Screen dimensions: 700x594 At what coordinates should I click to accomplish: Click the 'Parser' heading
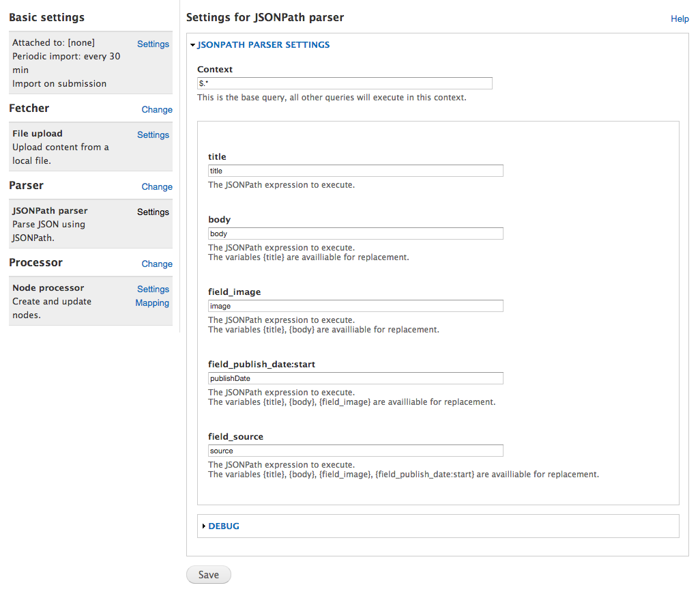pos(27,185)
